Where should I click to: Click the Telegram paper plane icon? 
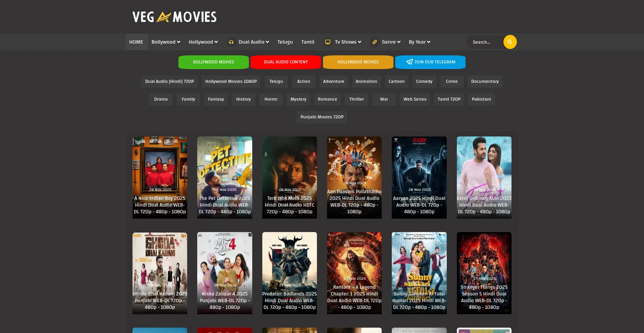(x=409, y=62)
